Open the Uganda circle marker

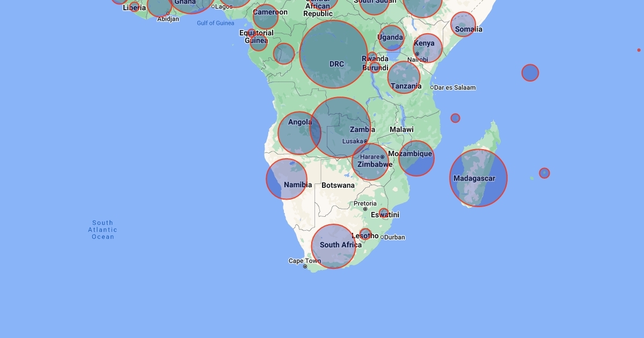(391, 38)
